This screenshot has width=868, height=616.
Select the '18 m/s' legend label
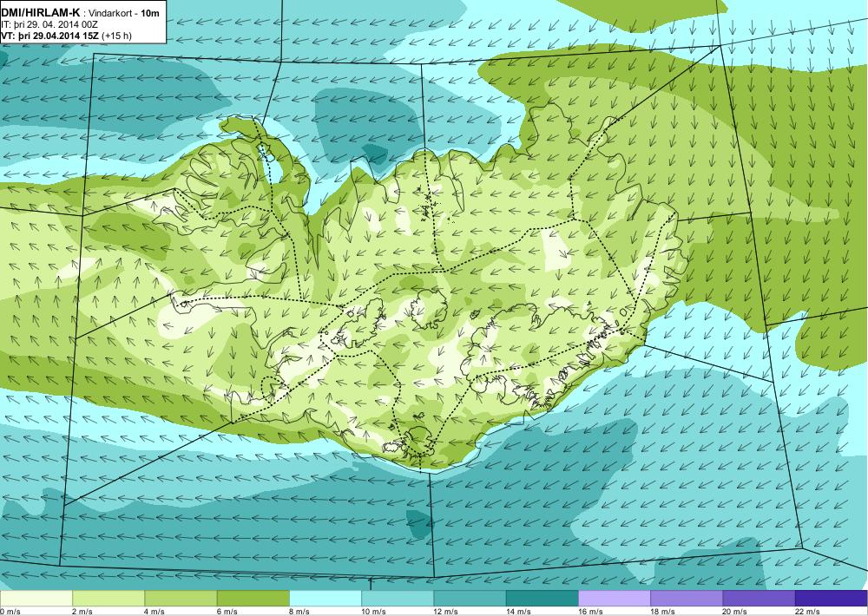point(663,612)
